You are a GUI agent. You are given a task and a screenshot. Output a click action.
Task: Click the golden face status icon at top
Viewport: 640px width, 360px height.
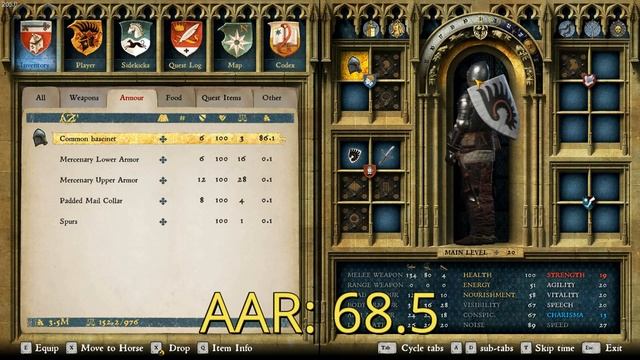pyautogui.click(x=396, y=29)
